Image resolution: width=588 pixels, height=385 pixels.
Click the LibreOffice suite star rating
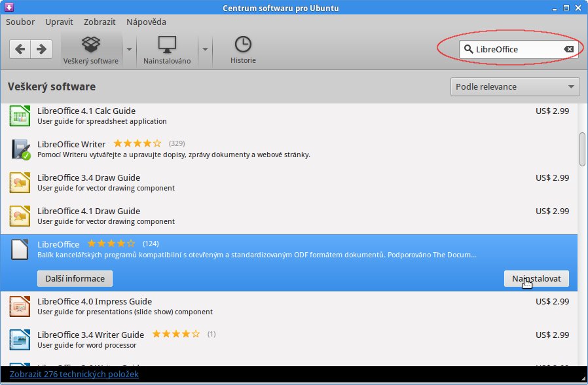(x=111, y=244)
